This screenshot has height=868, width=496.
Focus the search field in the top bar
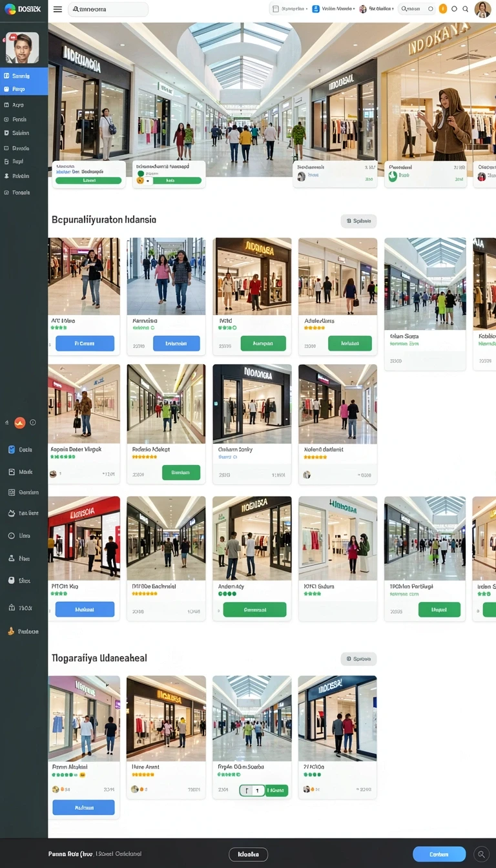[108, 9]
